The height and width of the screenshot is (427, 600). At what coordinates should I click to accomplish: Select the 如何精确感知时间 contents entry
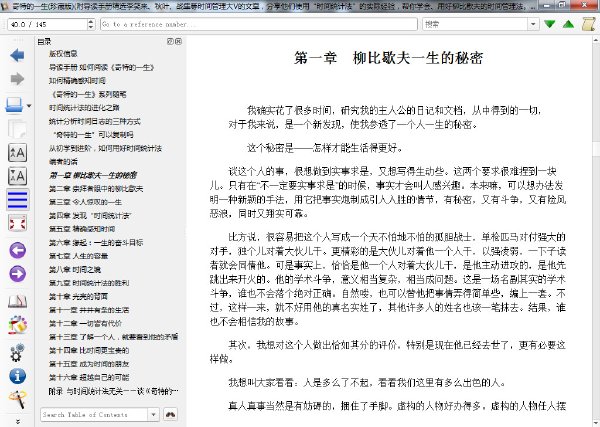pyautogui.click(x=77, y=81)
